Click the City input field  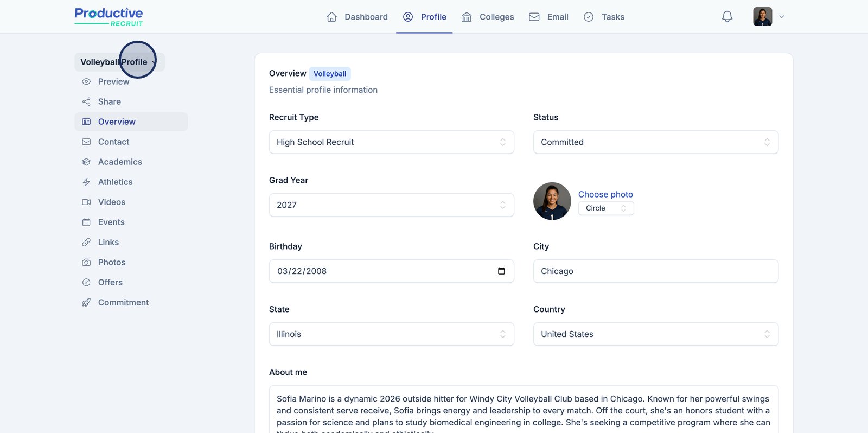(x=655, y=271)
